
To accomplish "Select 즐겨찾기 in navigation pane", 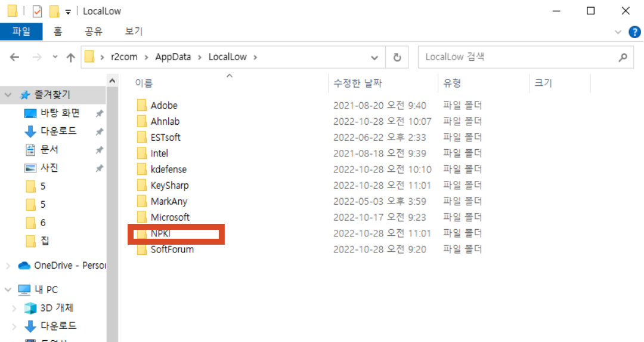I will [x=52, y=95].
